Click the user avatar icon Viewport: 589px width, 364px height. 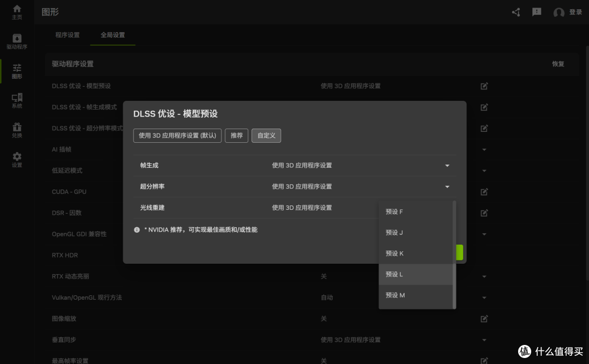pyautogui.click(x=559, y=13)
